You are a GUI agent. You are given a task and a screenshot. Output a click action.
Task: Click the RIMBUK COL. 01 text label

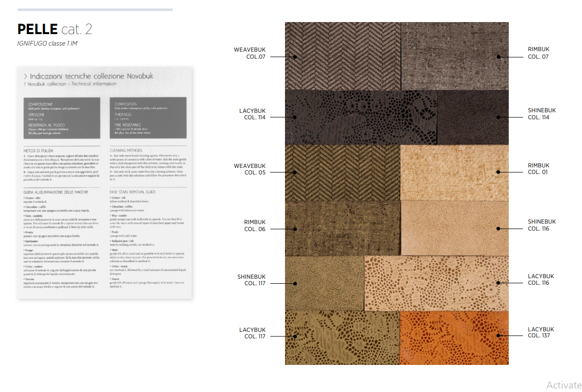[538, 169]
